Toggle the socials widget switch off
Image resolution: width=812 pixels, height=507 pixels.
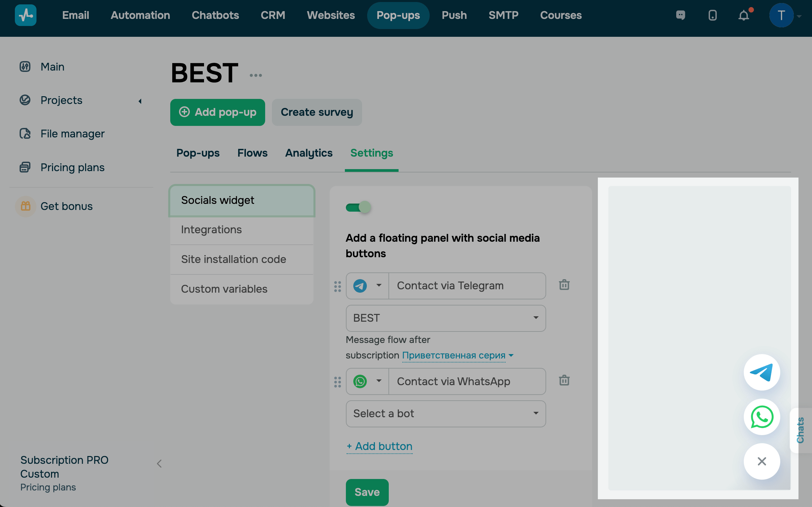tap(358, 207)
